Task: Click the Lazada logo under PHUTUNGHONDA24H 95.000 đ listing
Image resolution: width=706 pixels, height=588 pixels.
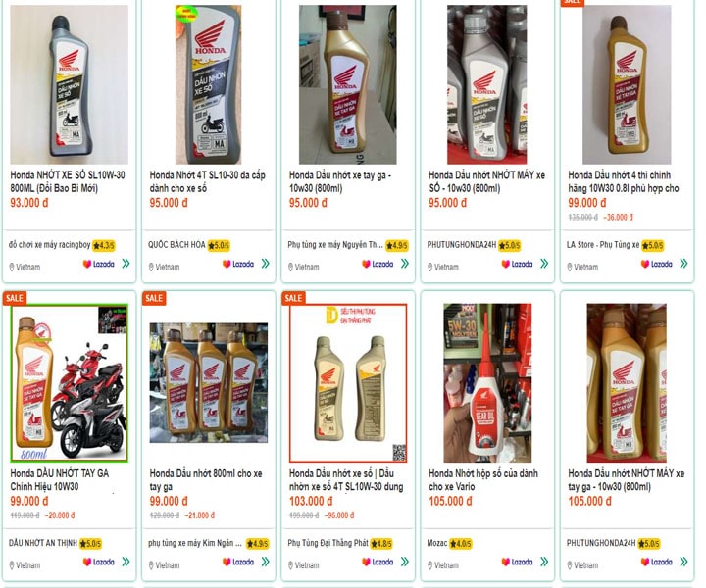Action: coord(517,264)
